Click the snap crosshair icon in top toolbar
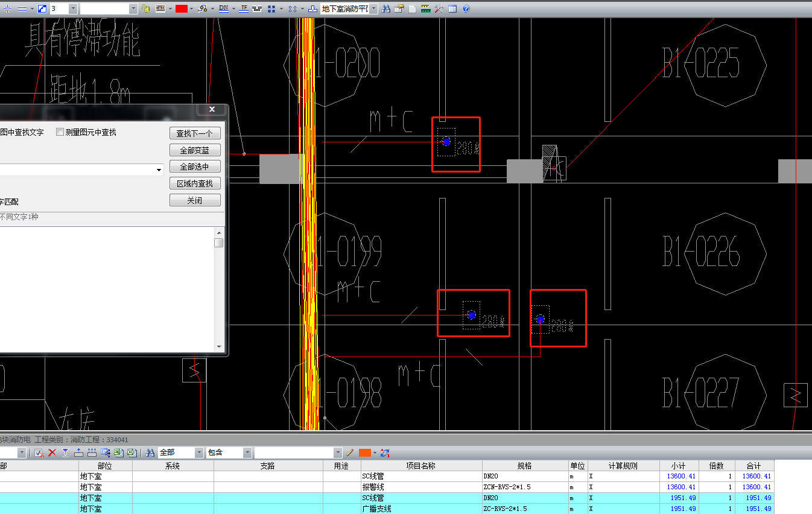812x514 pixels. pos(8,8)
